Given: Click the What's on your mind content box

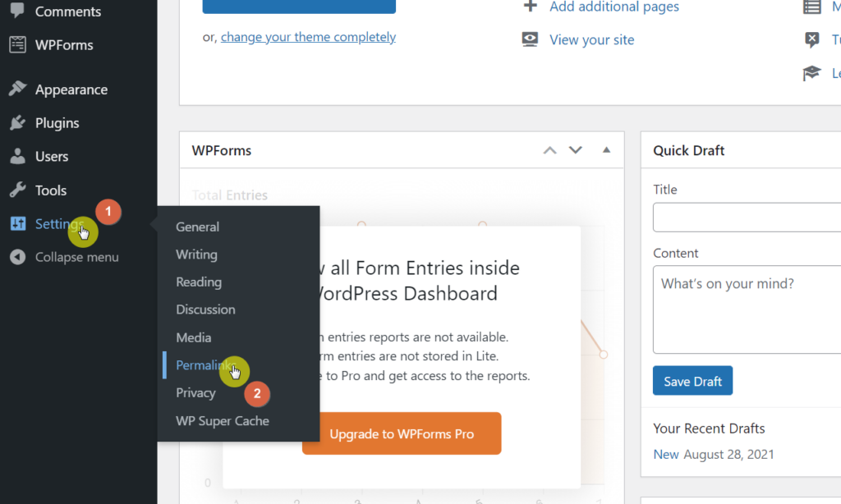Looking at the screenshot, I should coord(747,309).
